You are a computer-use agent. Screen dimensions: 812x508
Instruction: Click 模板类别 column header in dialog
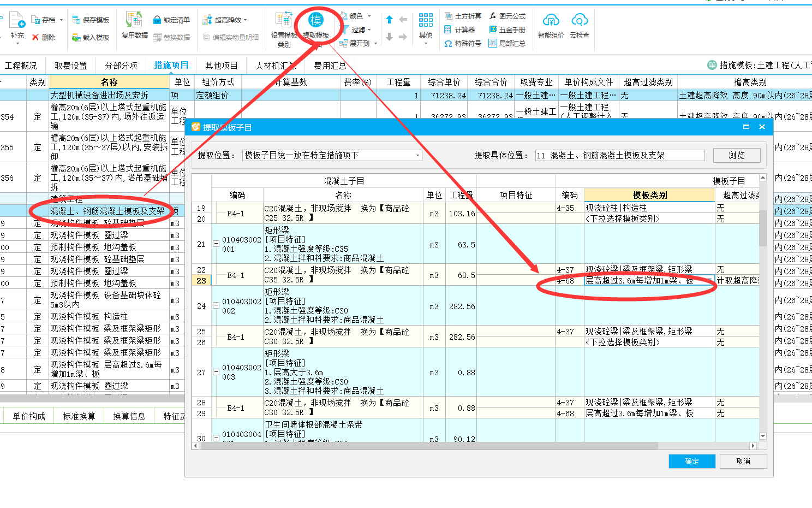(x=649, y=195)
